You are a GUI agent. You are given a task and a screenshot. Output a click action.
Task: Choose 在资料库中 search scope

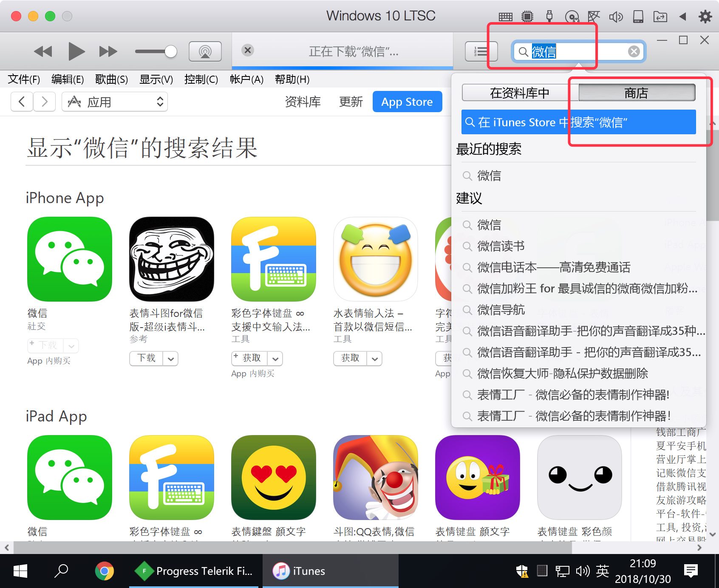[x=520, y=93]
